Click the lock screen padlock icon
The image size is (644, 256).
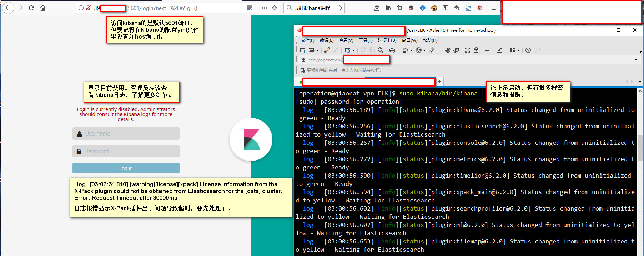476,50
